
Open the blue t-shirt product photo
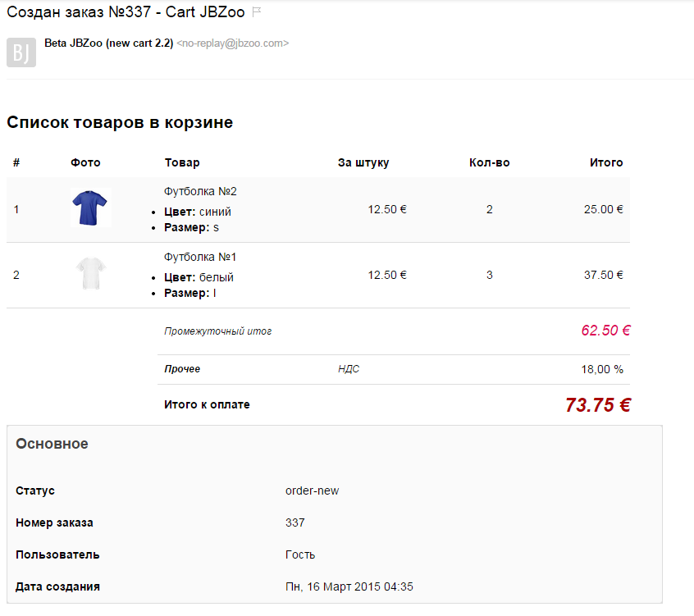pos(90,207)
